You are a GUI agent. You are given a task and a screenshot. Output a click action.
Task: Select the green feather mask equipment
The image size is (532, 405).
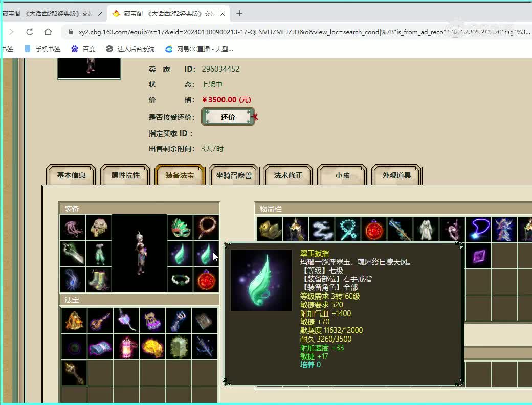180,228
